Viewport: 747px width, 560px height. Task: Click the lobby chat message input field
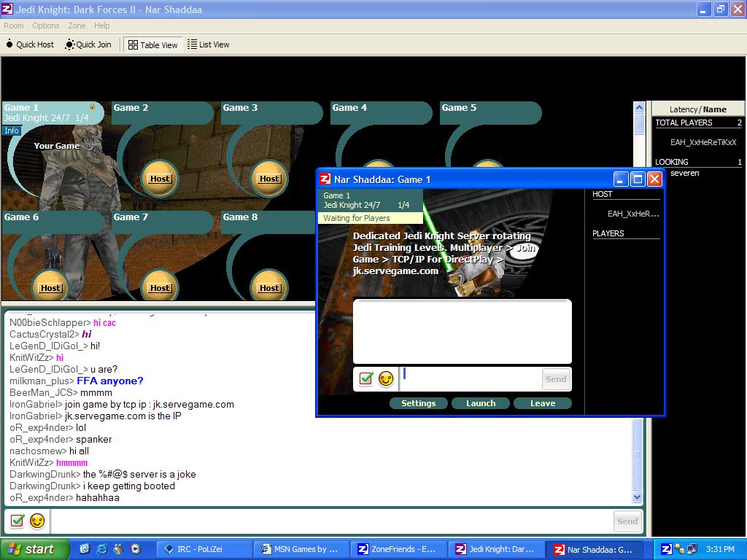331,521
